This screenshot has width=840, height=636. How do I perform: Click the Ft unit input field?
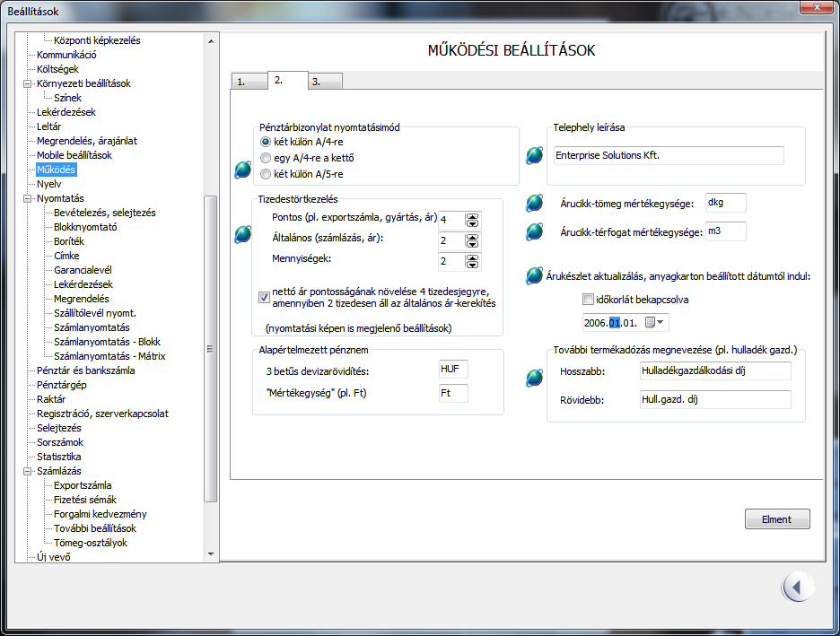point(453,393)
